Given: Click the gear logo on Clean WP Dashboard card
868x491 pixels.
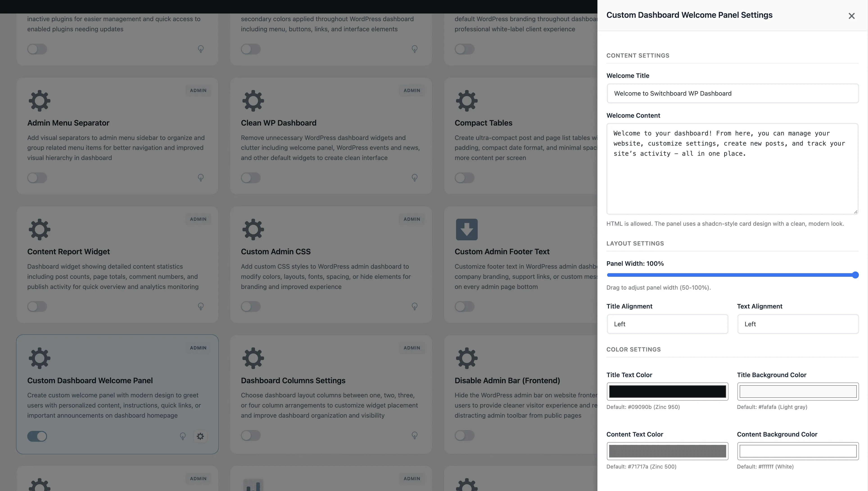Looking at the screenshot, I should pos(253,101).
